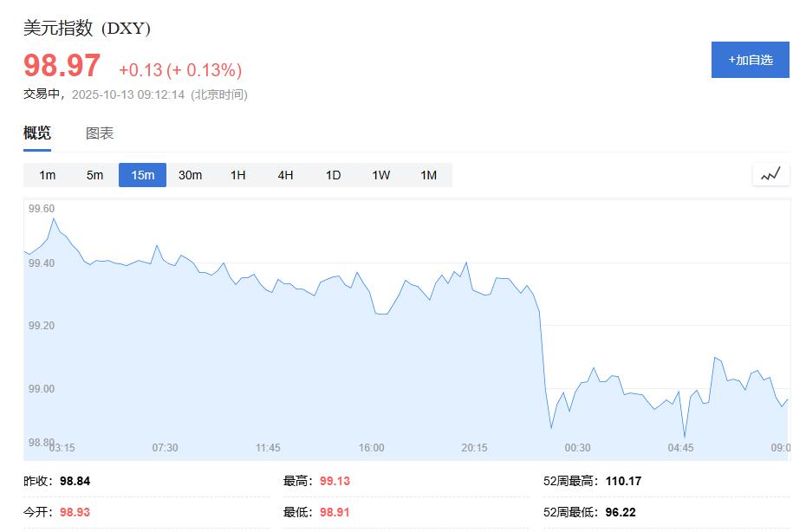793x532 pixels.
Task: Click the +加自选 watchlist button
Action: tap(750, 60)
